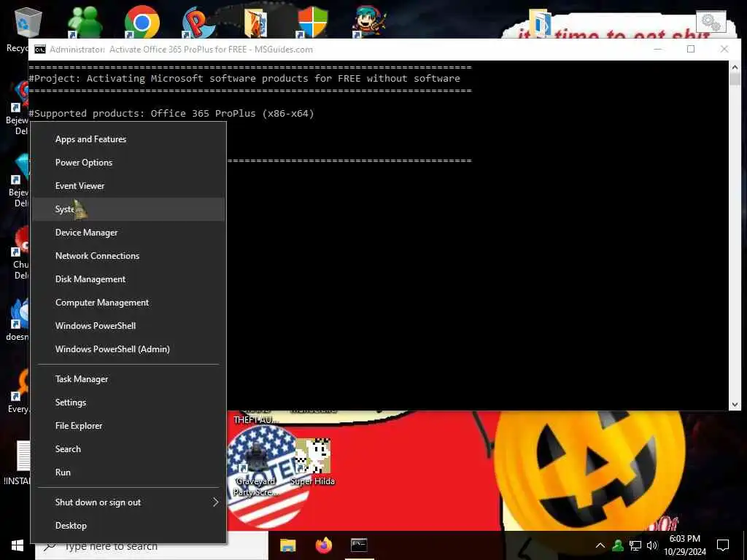747x560 pixels.
Task: Open Task Manager from the menu
Action: tap(128, 379)
